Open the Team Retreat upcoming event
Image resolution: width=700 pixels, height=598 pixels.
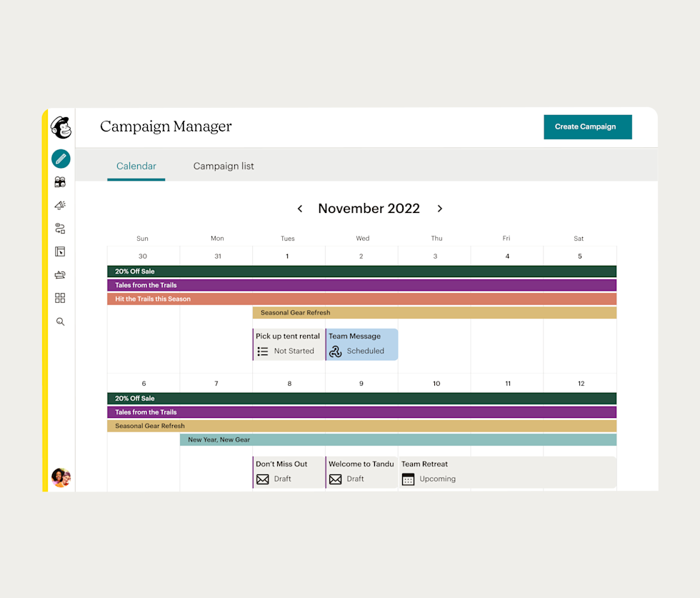[507, 472]
